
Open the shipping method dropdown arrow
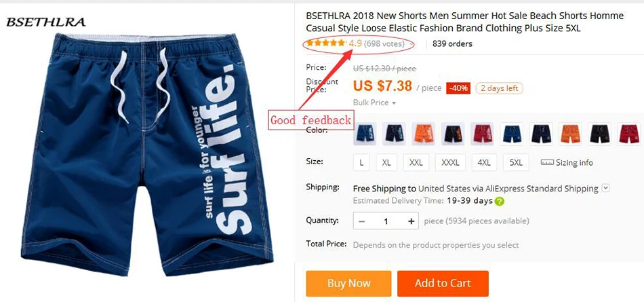[606, 188]
